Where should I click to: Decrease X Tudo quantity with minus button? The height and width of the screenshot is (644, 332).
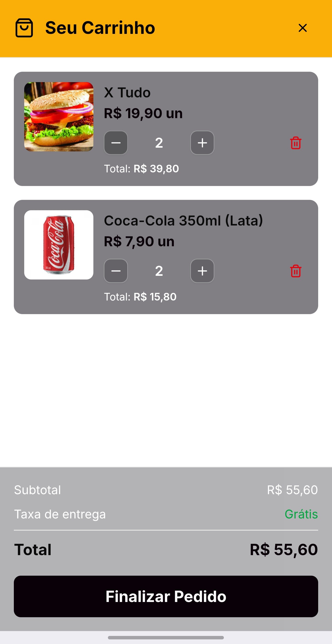pyautogui.click(x=116, y=143)
